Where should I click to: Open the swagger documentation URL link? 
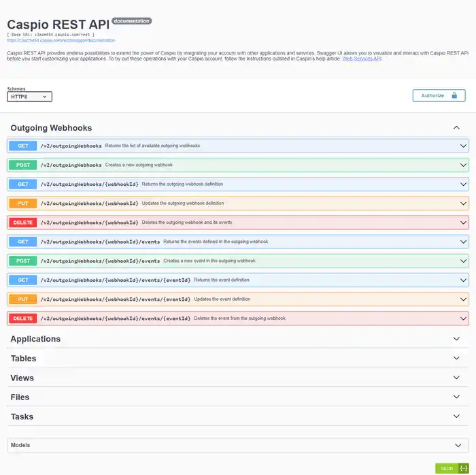pos(61,40)
